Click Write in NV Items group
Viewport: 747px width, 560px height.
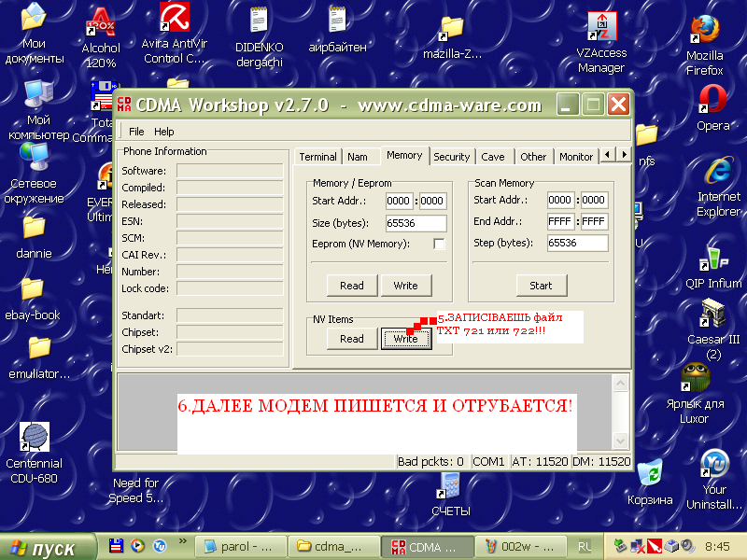[x=406, y=339]
